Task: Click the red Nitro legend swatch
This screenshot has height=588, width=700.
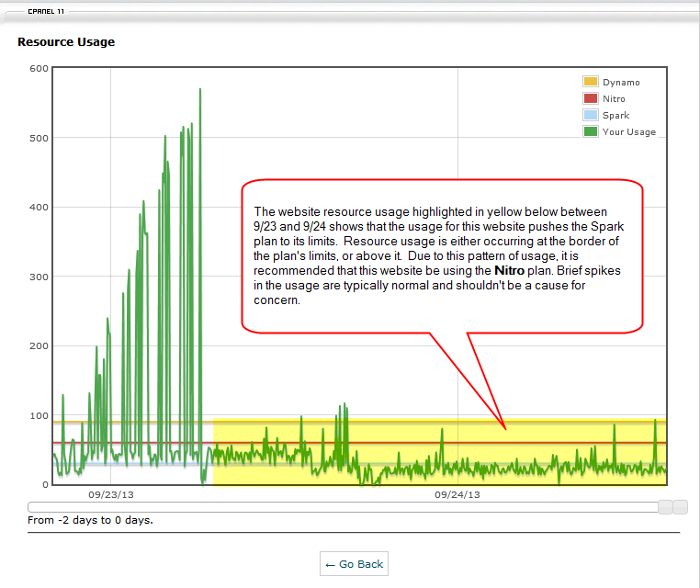Action: pyautogui.click(x=590, y=99)
